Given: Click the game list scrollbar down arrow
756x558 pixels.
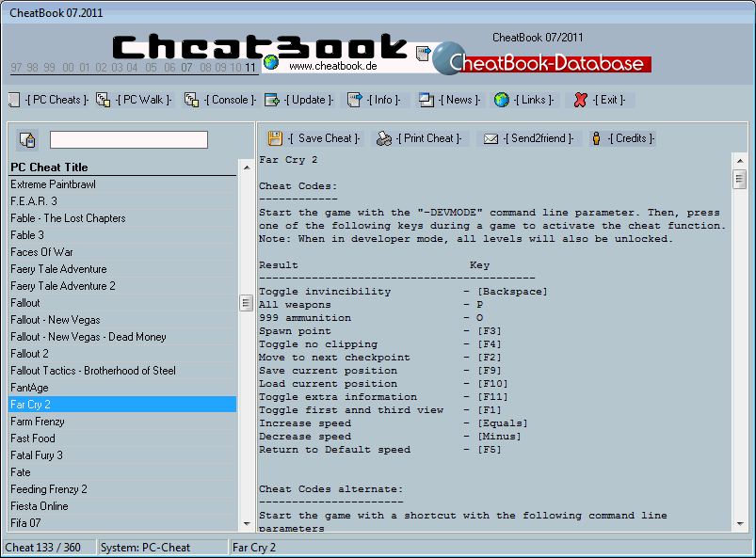Looking at the screenshot, I should pyautogui.click(x=247, y=523).
